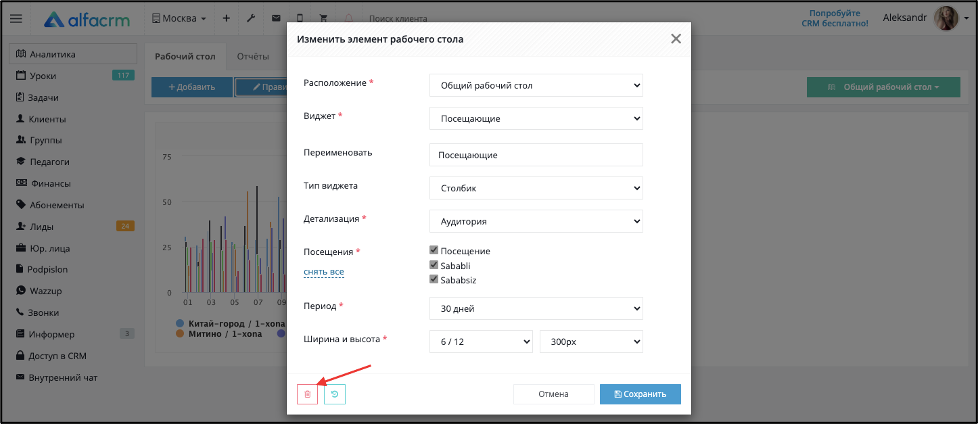979x424 pixels.
Task: Click the Сохранить button
Action: coord(640,394)
